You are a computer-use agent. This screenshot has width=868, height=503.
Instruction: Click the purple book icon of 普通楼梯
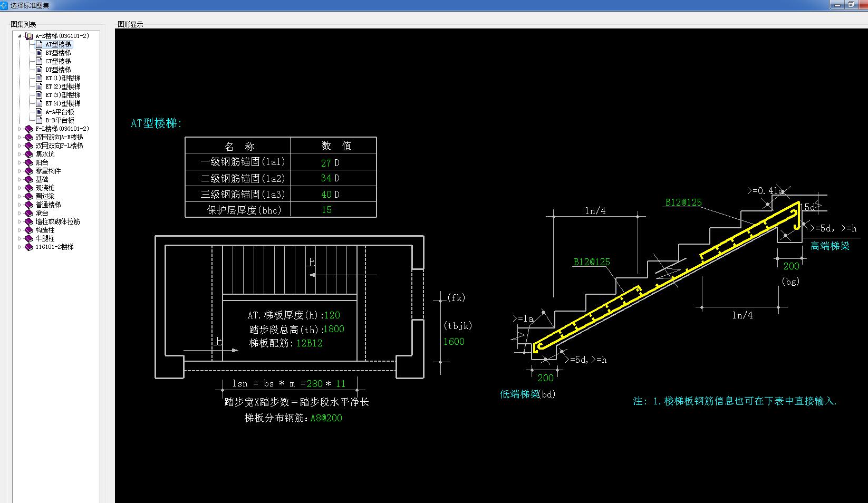(29, 205)
